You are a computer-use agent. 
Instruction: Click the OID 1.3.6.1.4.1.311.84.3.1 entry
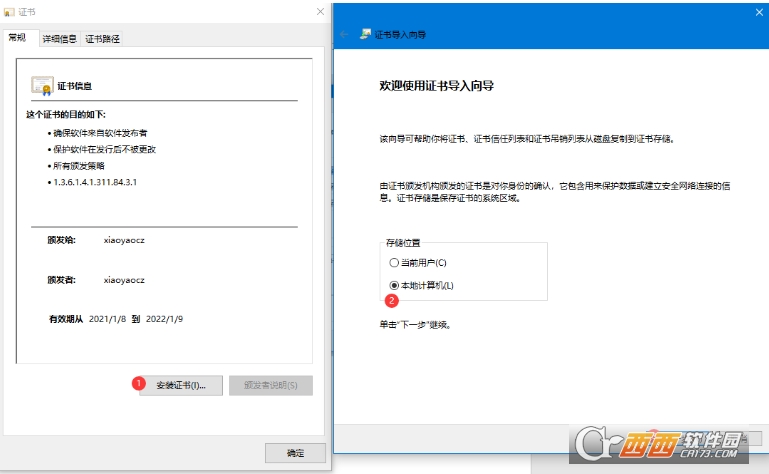point(95,183)
